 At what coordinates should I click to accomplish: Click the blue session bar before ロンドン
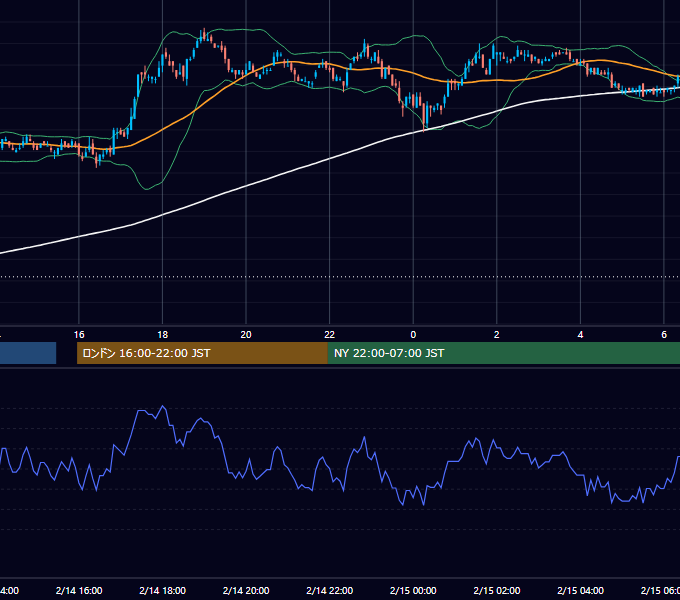[28, 353]
